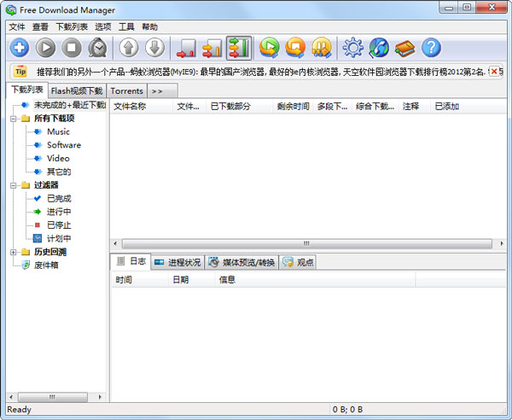512x420 pixels.
Task: Select the 历史回溯 folder
Action: [x=50, y=252]
